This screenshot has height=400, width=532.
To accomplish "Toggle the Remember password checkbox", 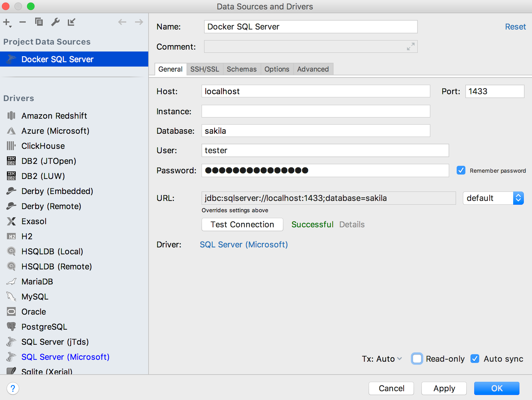I will [461, 170].
